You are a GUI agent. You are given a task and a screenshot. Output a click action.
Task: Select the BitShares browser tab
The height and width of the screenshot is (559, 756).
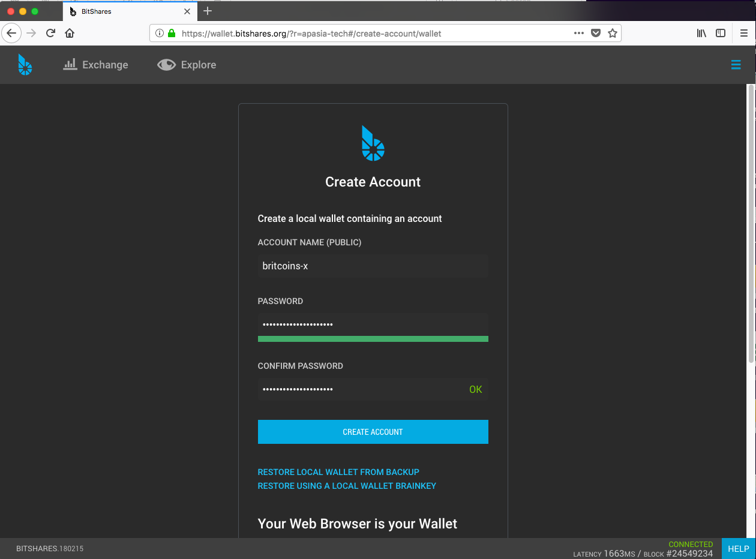[130, 11]
